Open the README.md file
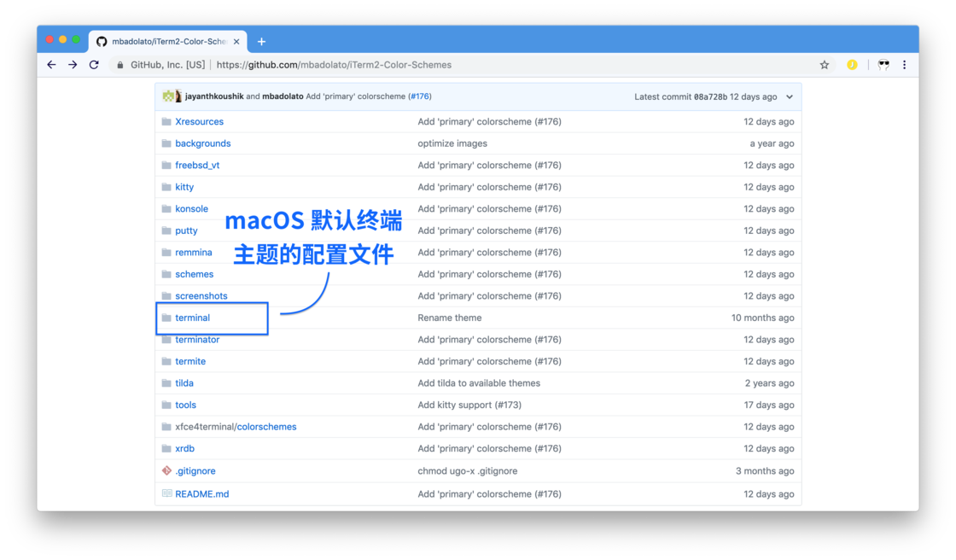This screenshot has height=560, width=956. coord(201,493)
